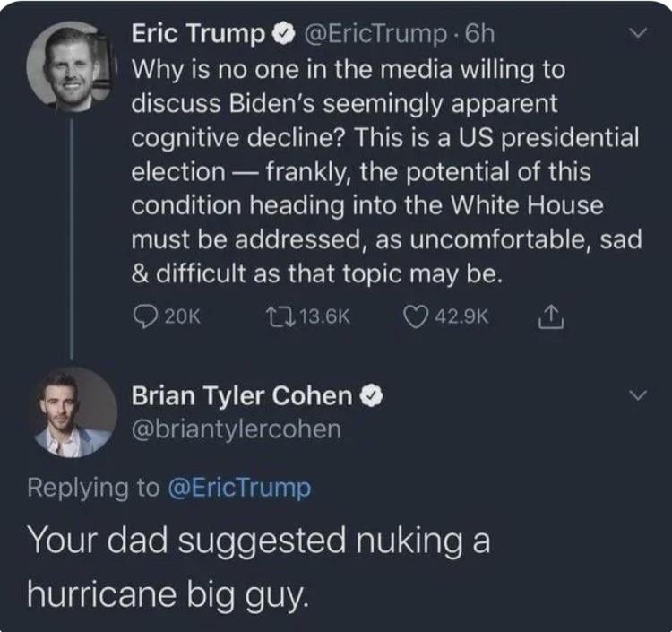Open the dropdown chevron on Eric Trump's tweet

pyautogui.click(x=638, y=34)
